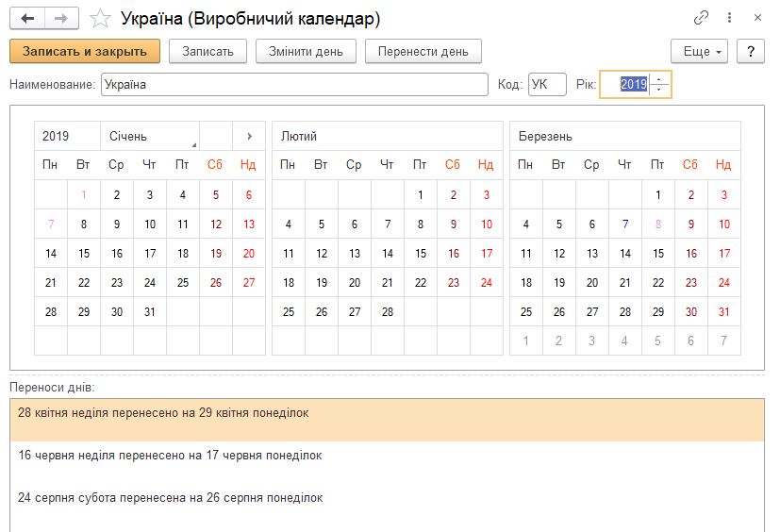Increase the year with the up spinner
The height and width of the screenshot is (532, 780).
[659, 79]
